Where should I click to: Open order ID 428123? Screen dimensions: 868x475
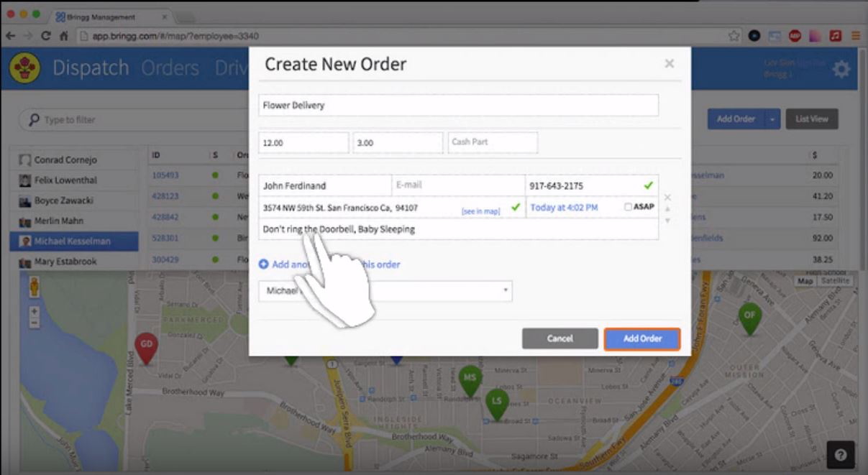pos(165,196)
